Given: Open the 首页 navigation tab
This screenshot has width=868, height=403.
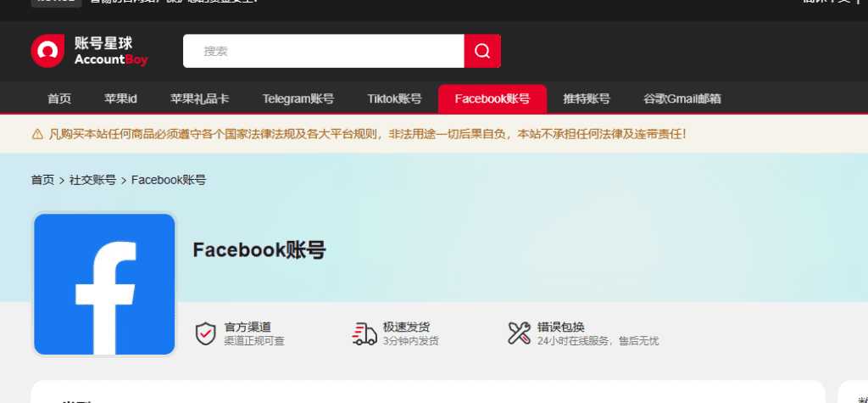Looking at the screenshot, I should pyautogui.click(x=59, y=99).
